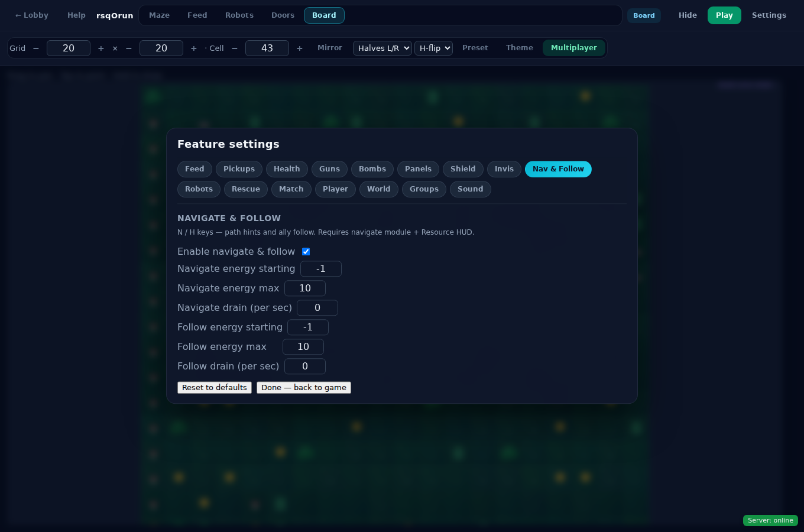Select the Follow energy starting field
This screenshot has height=532, width=804.
pyautogui.click(x=308, y=327)
